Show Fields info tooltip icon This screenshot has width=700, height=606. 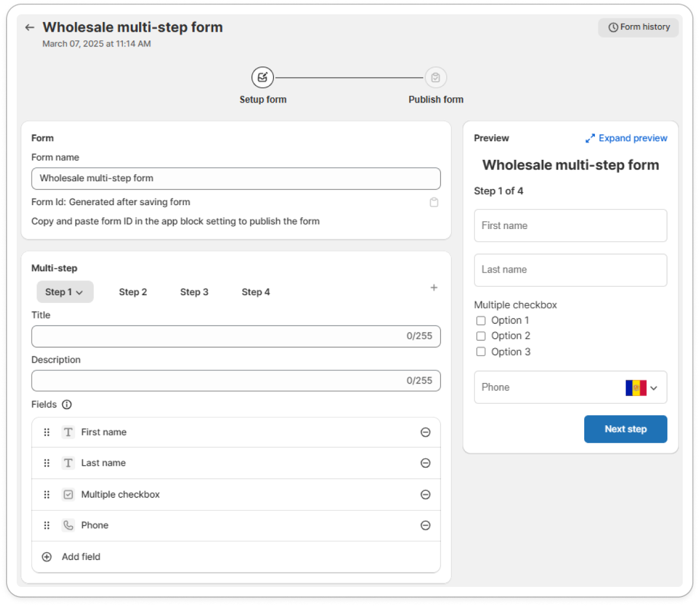[x=67, y=405]
